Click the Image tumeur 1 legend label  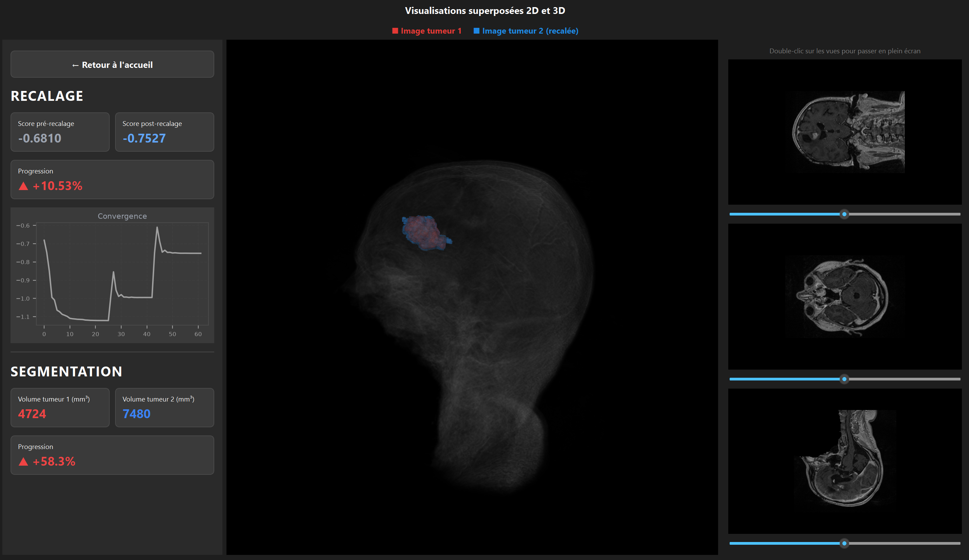point(431,31)
